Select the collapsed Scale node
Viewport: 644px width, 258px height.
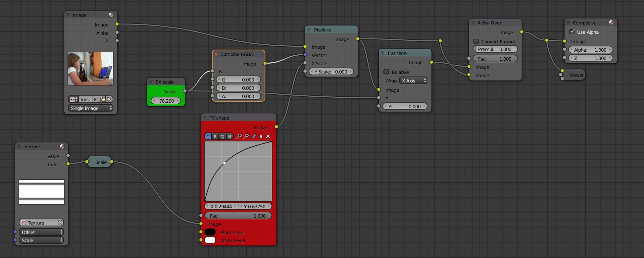pyautogui.click(x=99, y=162)
